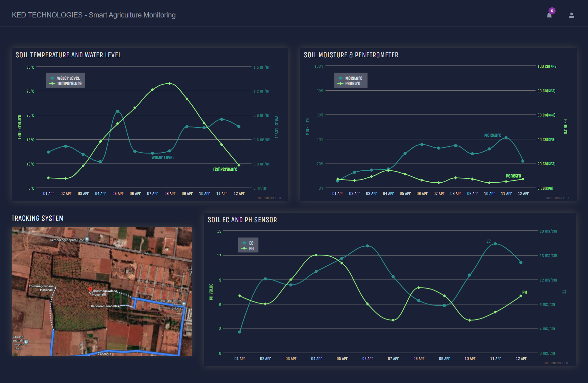Click Bandaramanahalli label on map
This screenshot has height=383, width=588.
(104, 306)
